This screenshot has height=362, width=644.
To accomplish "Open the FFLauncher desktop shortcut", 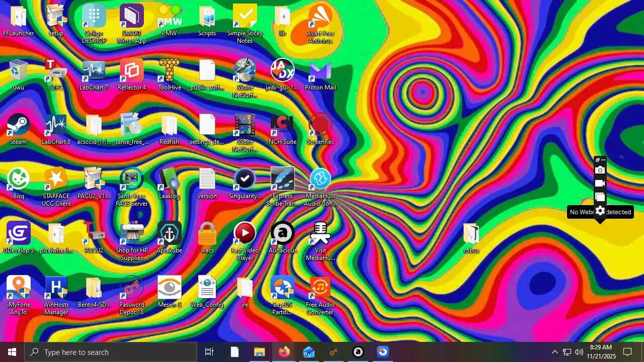I will tap(19, 21).
